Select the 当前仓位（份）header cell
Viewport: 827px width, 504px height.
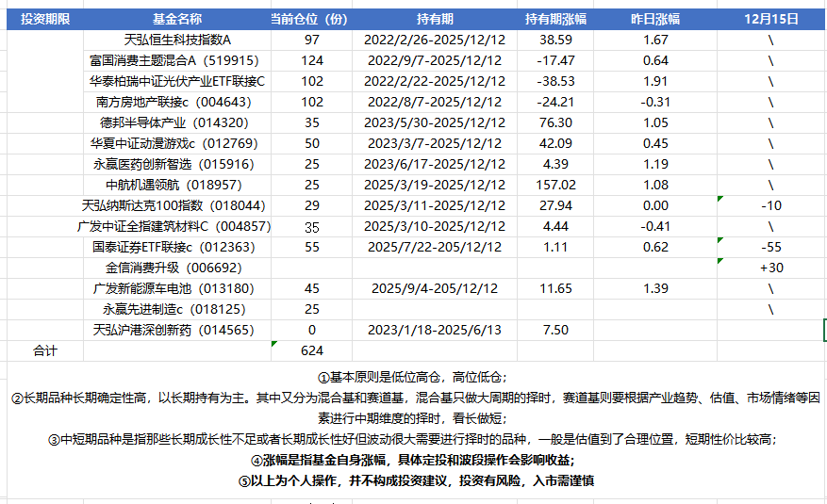(311, 19)
